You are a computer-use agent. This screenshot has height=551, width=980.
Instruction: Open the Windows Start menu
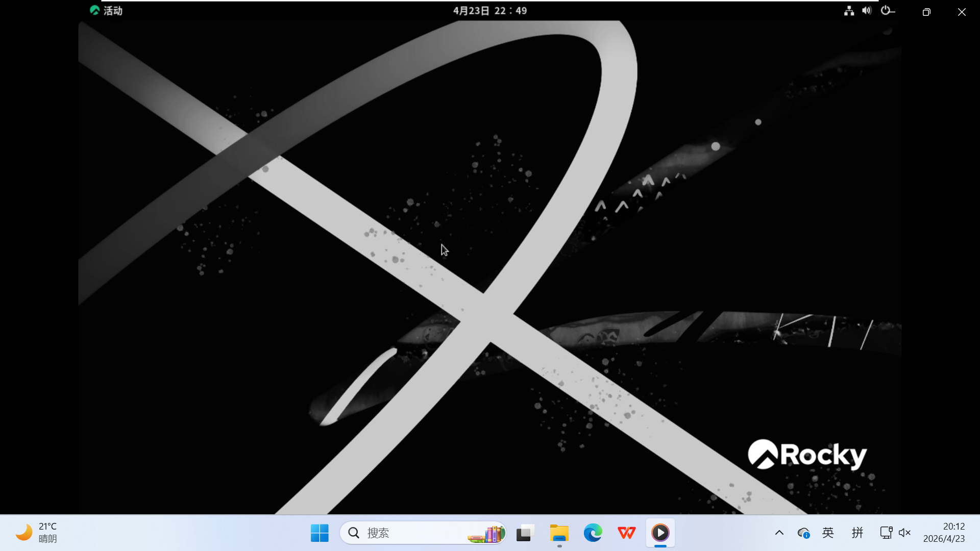pyautogui.click(x=320, y=533)
